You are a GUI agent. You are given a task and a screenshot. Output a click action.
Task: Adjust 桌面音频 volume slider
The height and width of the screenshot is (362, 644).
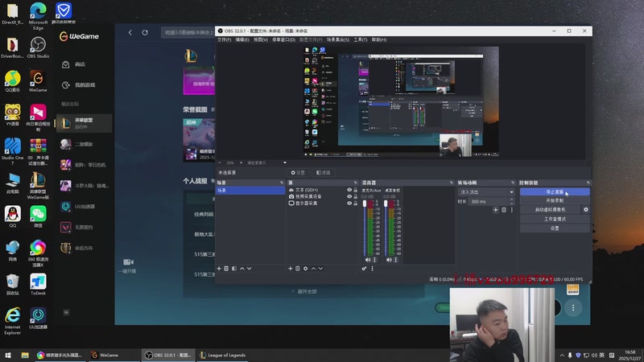[x=386, y=228]
